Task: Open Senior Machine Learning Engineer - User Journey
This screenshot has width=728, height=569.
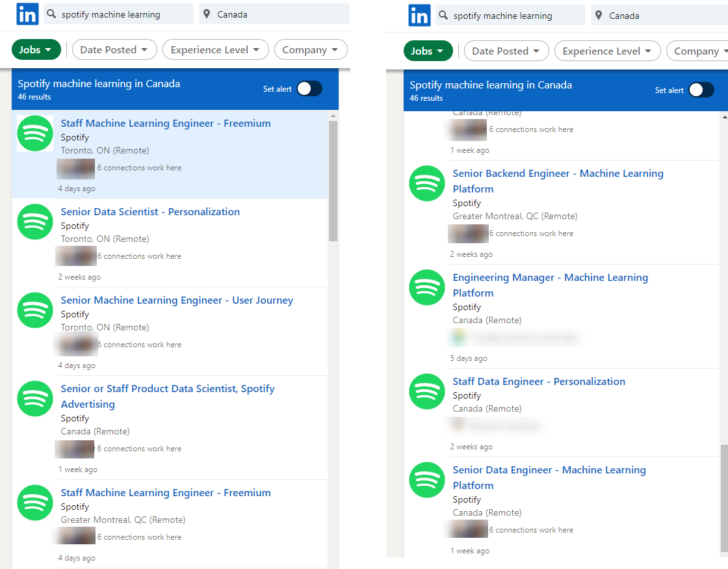Action: tap(177, 300)
